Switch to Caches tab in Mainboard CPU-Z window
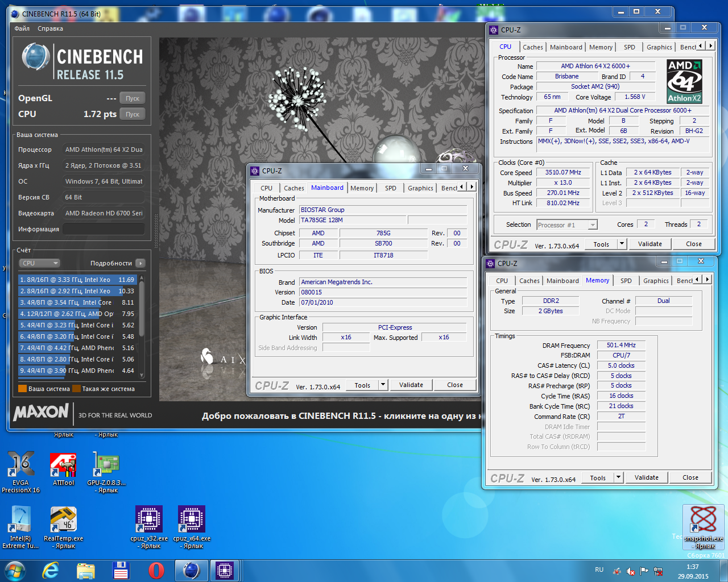Screen dimensions: 728x582 294,188
